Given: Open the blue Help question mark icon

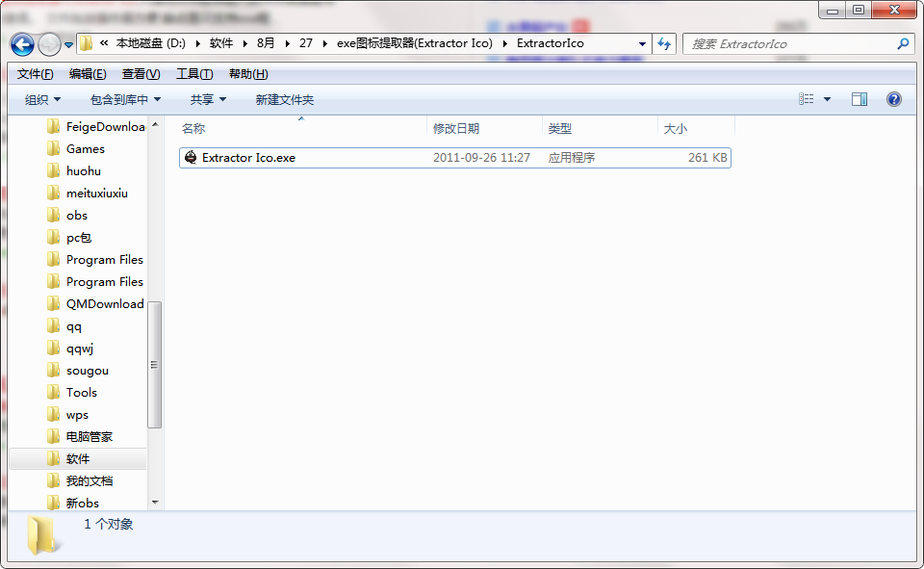Looking at the screenshot, I should (894, 99).
